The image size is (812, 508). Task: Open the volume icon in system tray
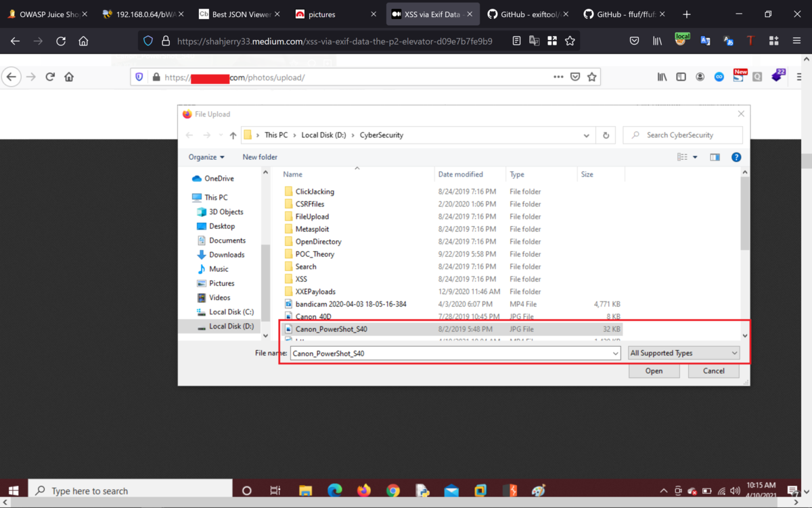click(735, 490)
